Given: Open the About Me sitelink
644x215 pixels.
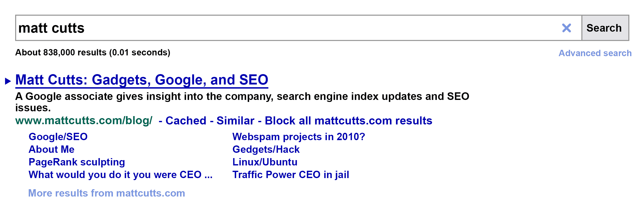Looking at the screenshot, I should tap(51, 149).
